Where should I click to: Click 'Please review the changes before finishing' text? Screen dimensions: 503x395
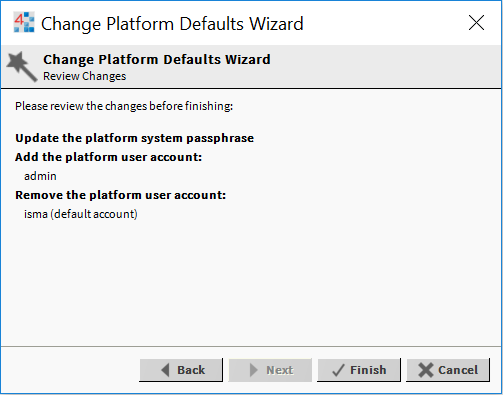[x=124, y=106]
